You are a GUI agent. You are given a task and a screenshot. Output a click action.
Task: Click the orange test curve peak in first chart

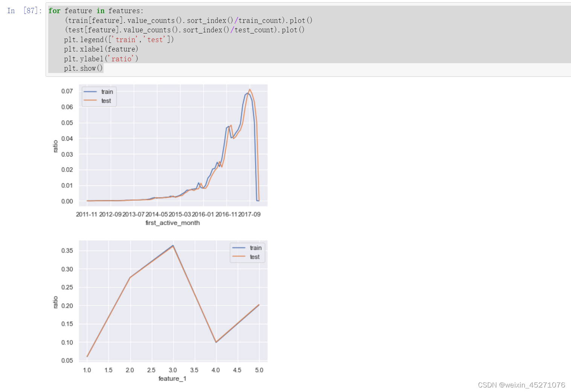pyautogui.click(x=250, y=90)
